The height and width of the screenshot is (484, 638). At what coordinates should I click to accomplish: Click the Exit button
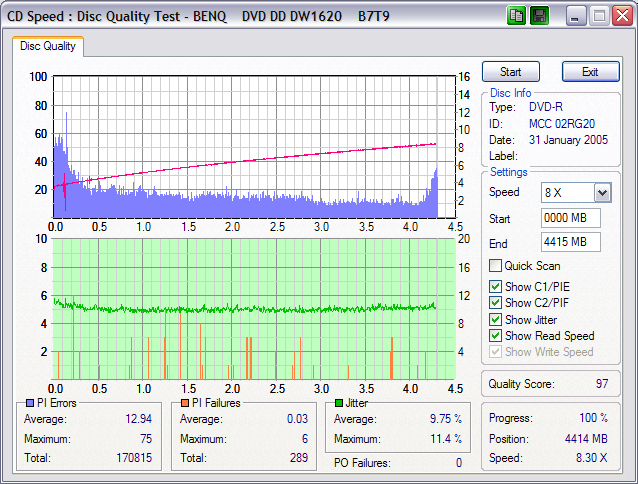[590, 72]
